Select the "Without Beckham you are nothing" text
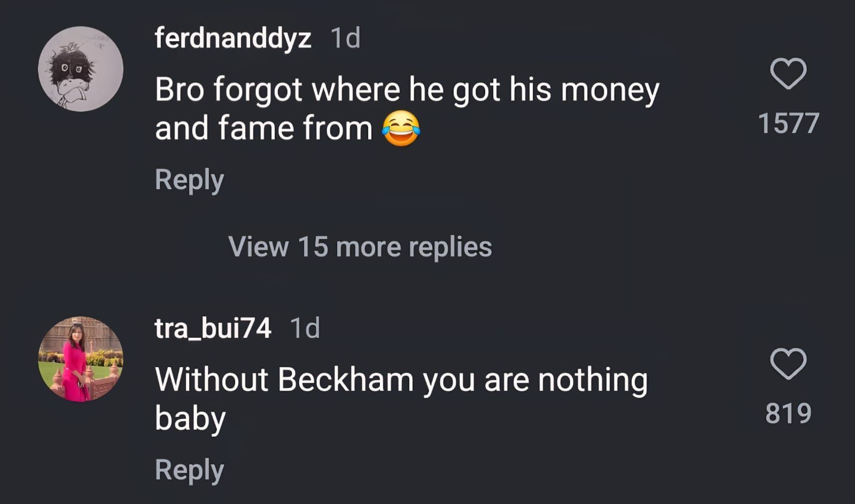Screen dimensions: 855x504 point(401,380)
